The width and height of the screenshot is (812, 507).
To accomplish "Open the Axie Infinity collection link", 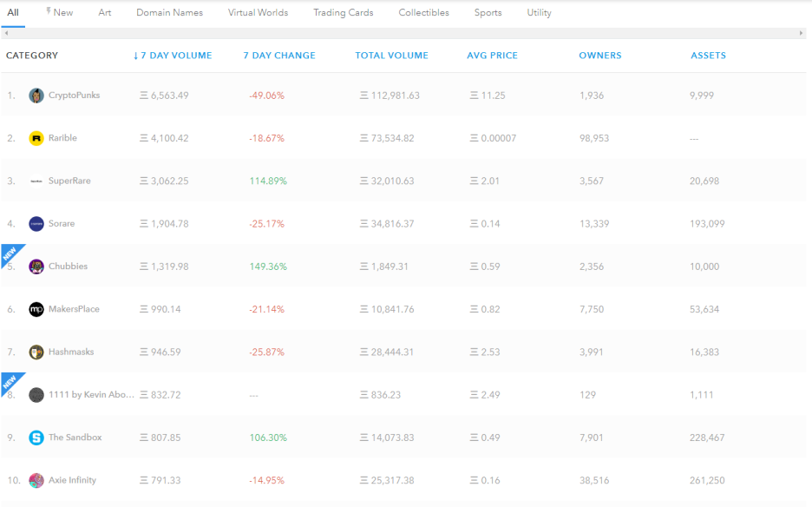I will [x=72, y=480].
